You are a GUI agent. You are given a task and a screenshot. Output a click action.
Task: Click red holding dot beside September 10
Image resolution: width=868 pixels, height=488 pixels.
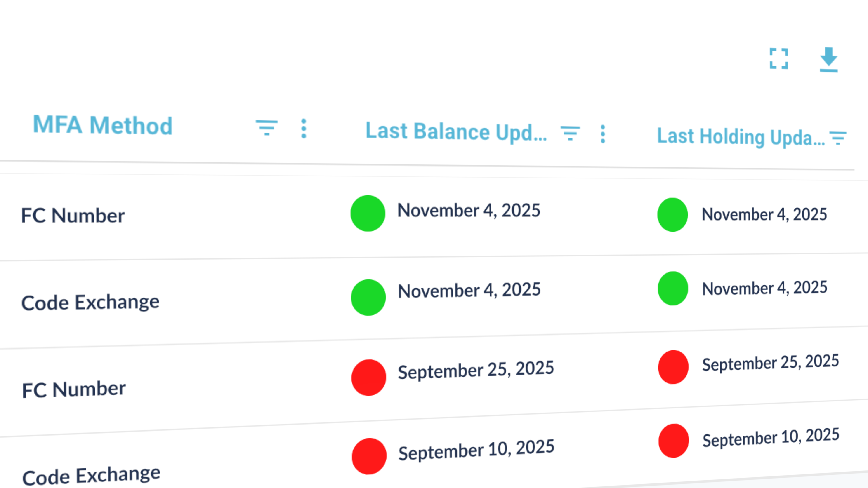click(x=673, y=441)
